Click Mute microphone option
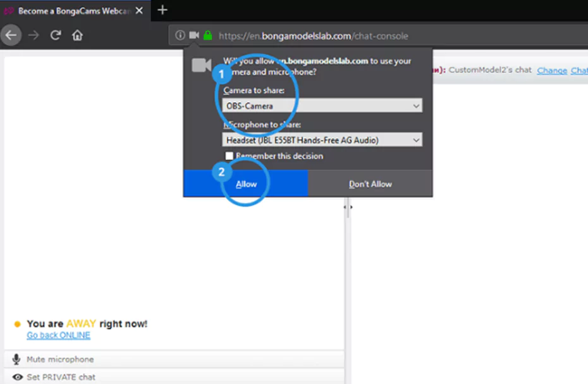 click(x=60, y=359)
